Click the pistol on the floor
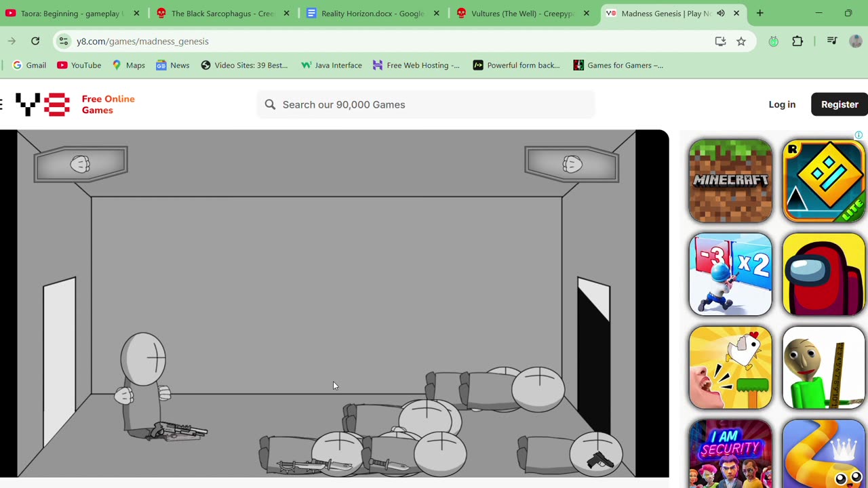This screenshot has height=488, width=868. point(600,461)
